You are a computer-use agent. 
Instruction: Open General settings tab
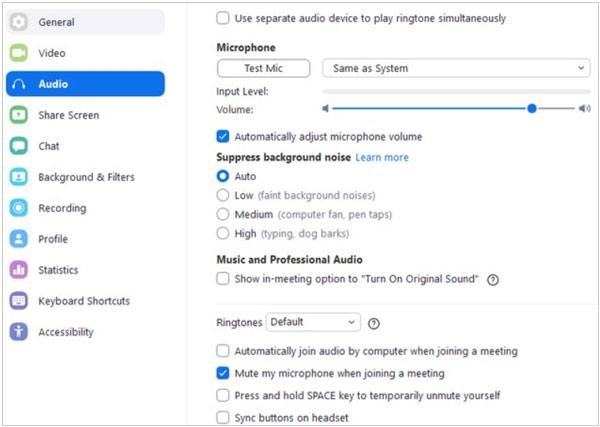pyautogui.click(x=85, y=22)
